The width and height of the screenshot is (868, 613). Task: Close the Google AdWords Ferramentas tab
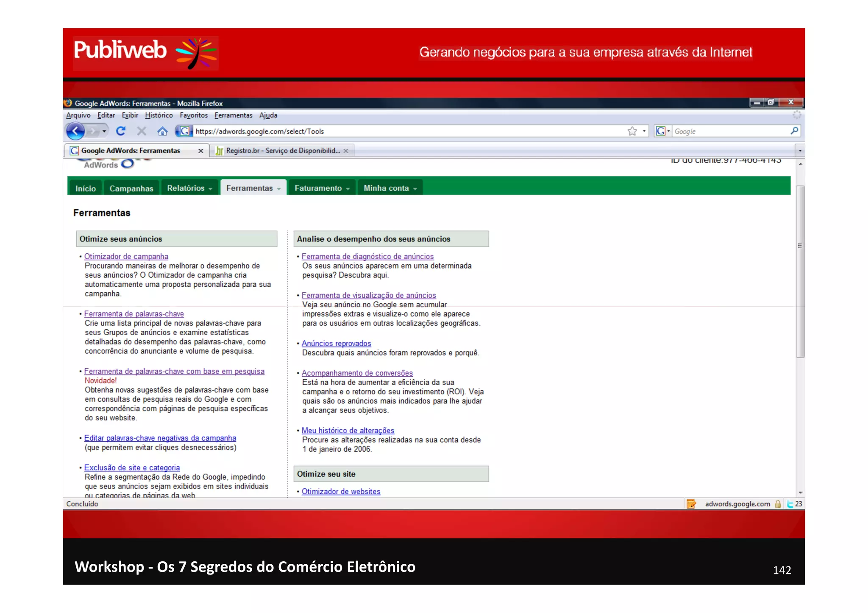[x=201, y=151]
